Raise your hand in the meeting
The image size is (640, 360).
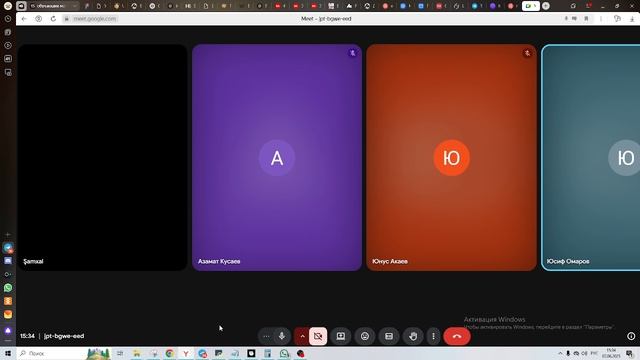pyautogui.click(x=413, y=336)
